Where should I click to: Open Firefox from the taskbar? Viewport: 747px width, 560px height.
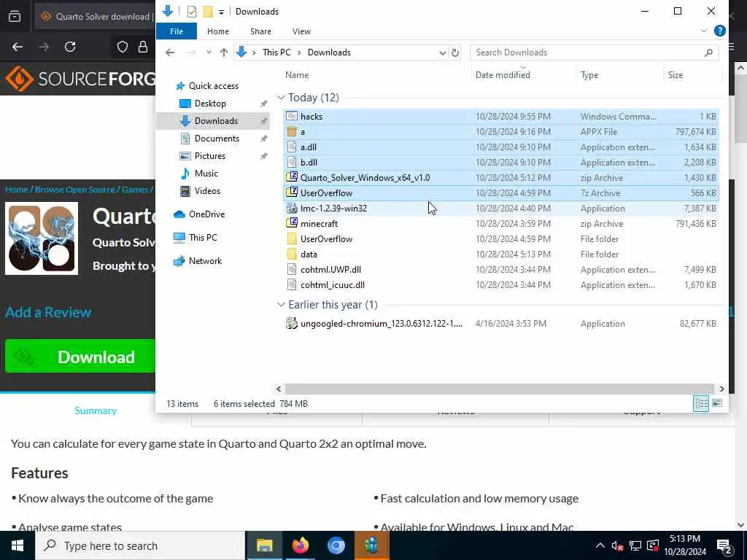pyautogui.click(x=300, y=545)
